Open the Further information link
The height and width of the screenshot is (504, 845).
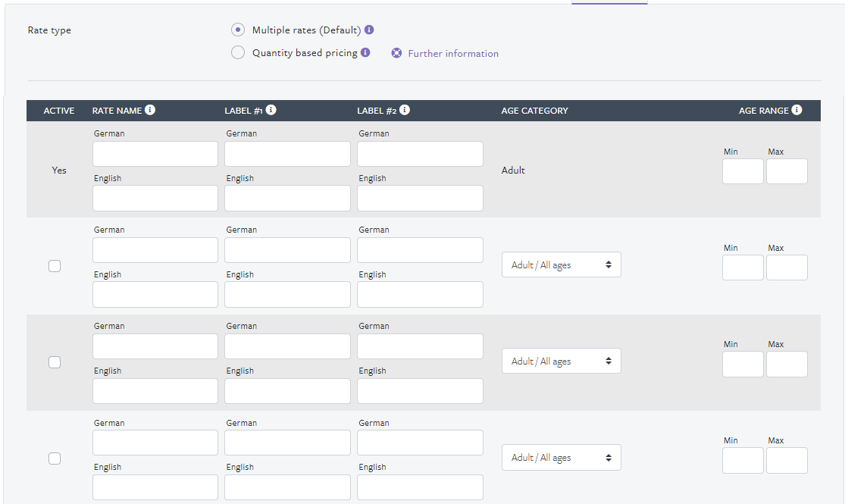453,54
